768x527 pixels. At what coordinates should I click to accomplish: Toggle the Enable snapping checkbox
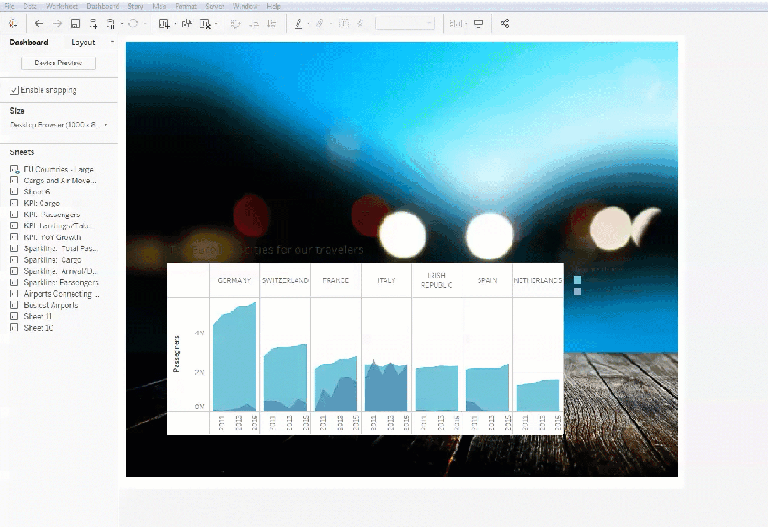[x=14, y=90]
